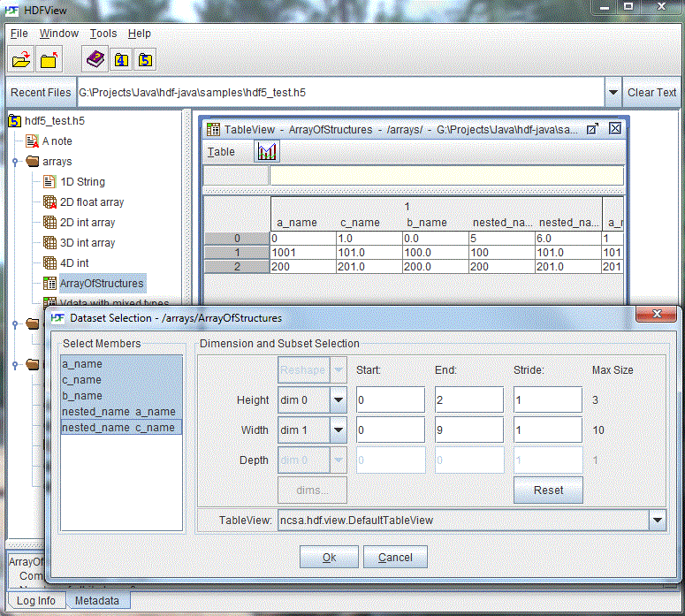Select 4D int in the tree

coord(74,263)
